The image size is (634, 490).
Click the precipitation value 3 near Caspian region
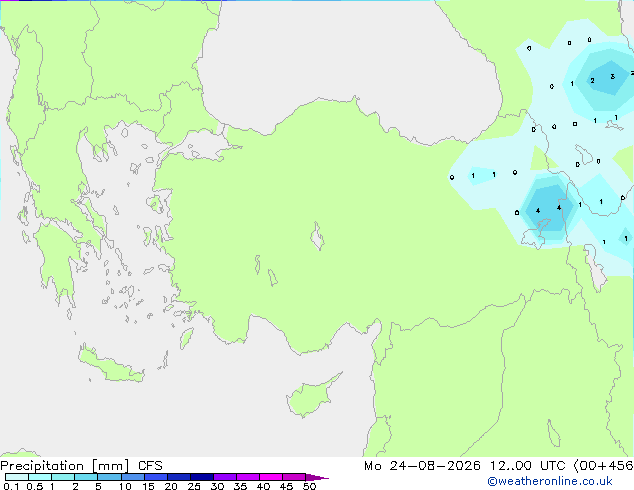pyautogui.click(x=613, y=76)
